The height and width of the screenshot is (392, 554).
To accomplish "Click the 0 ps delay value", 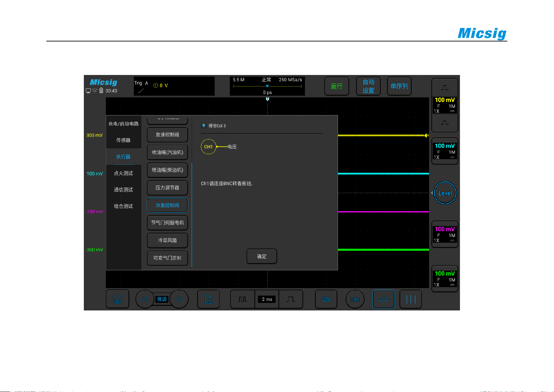I will click(267, 92).
